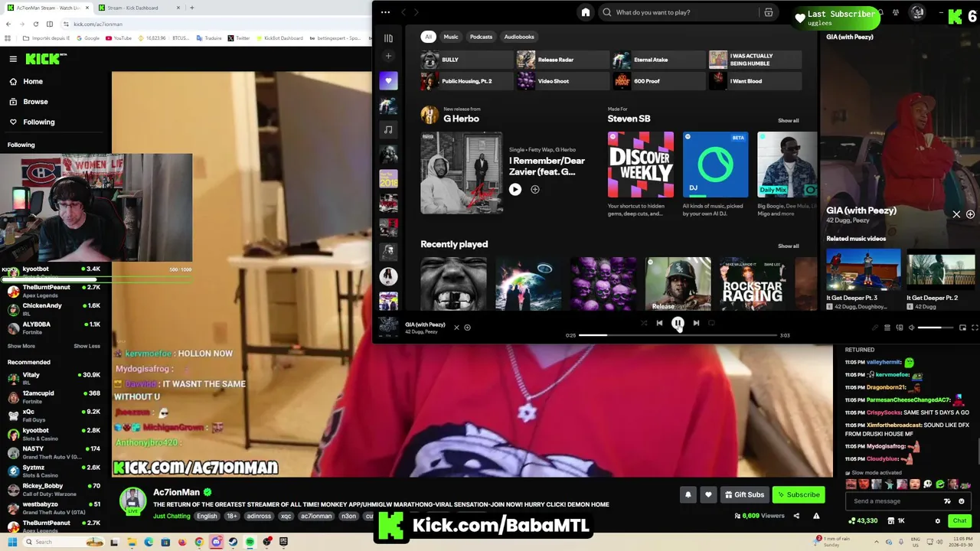Play I Remember/Dear Zavier single
Image resolution: width=980 pixels, height=551 pixels.
[515, 190]
